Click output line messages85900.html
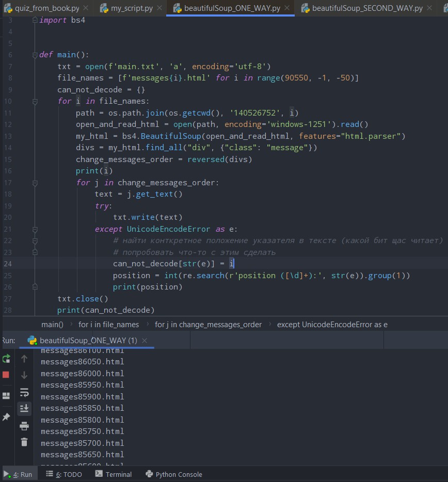 [82, 396]
